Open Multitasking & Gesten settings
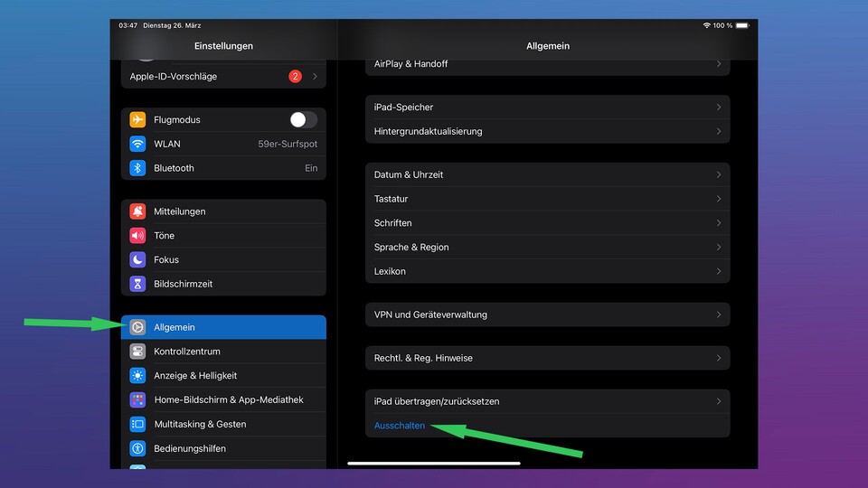The image size is (868, 488). coord(200,425)
